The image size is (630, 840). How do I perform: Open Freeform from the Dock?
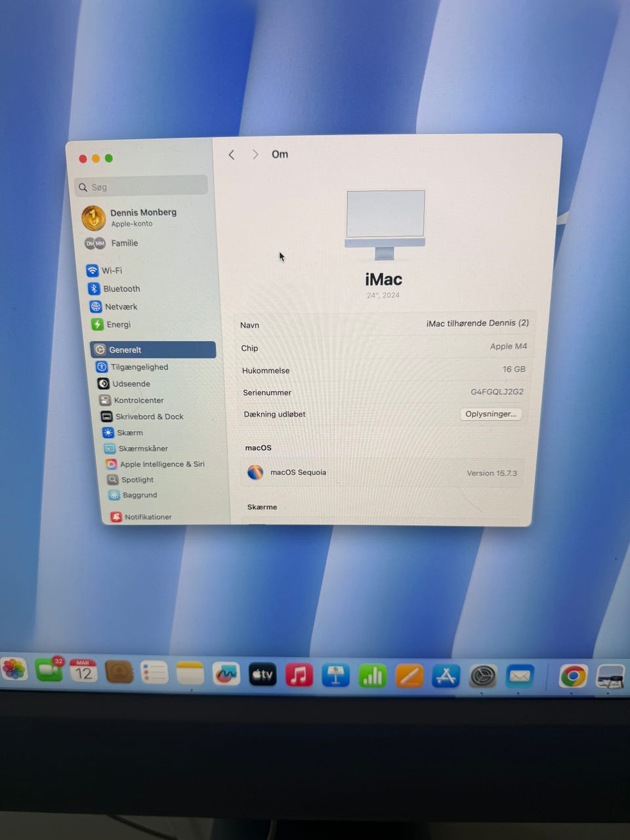click(226, 674)
